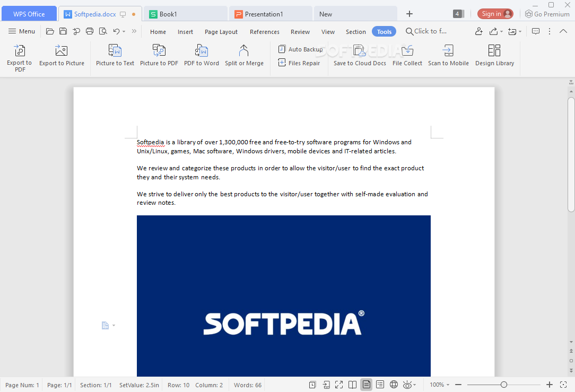Save document with the floppy disk icon
575x392 pixels.
(63, 31)
